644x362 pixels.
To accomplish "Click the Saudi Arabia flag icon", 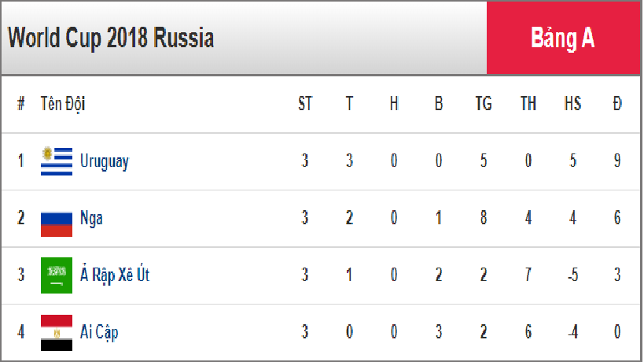I will tap(57, 275).
